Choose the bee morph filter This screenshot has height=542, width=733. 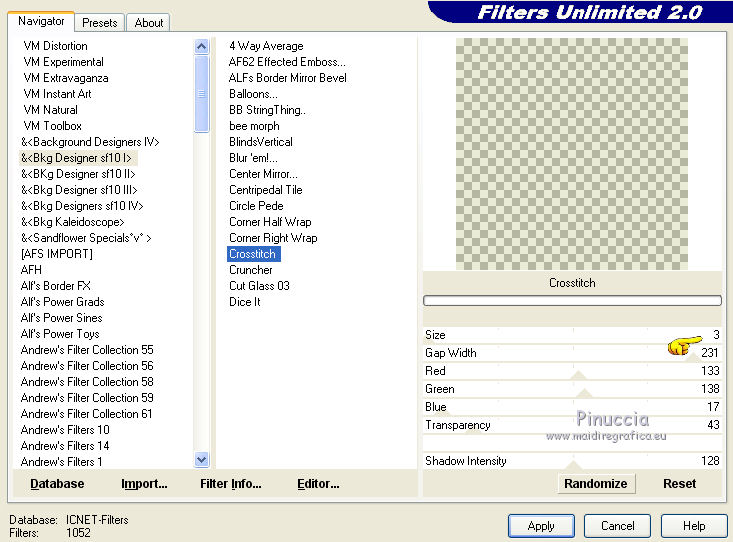tap(254, 126)
